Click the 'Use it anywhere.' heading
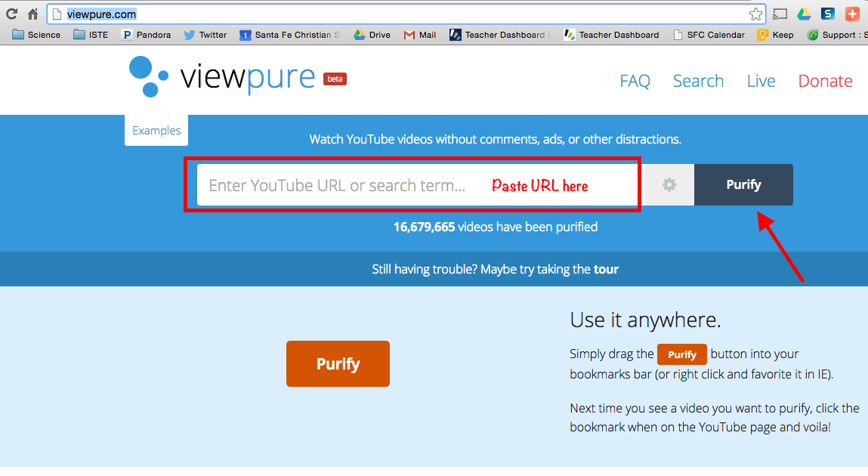This screenshot has width=868, height=476. (645, 320)
